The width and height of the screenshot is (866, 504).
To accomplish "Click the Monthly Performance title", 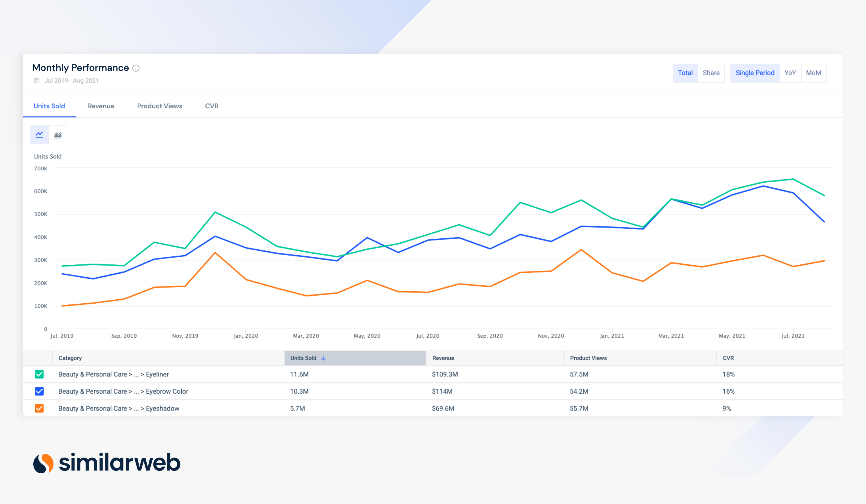I will [80, 68].
